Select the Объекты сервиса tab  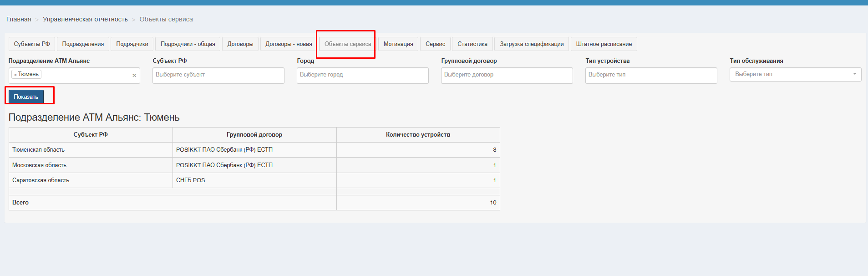point(347,44)
